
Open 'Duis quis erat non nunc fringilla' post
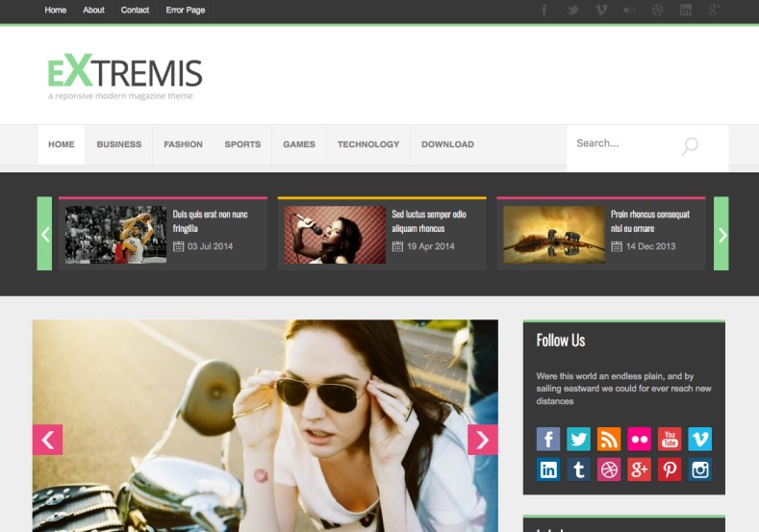210,221
